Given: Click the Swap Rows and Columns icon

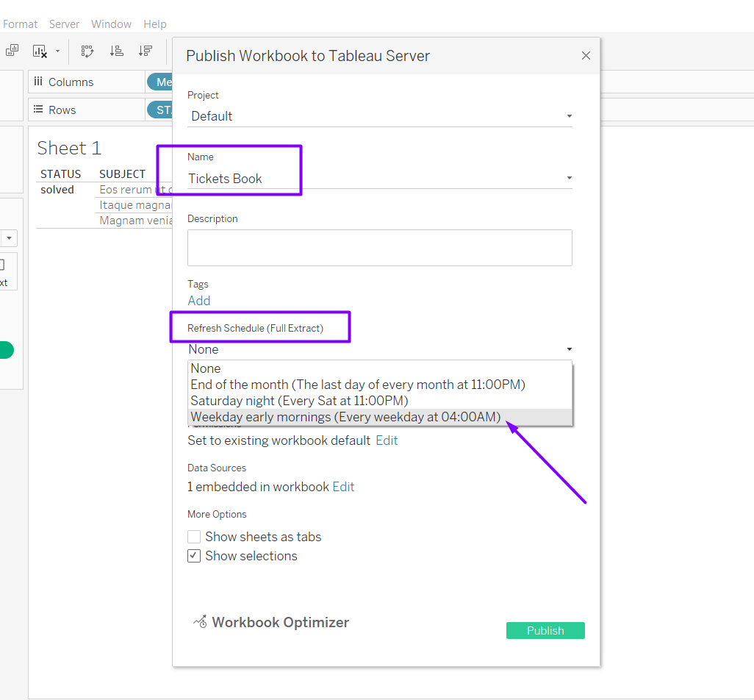Looking at the screenshot, I should [87, 51].
